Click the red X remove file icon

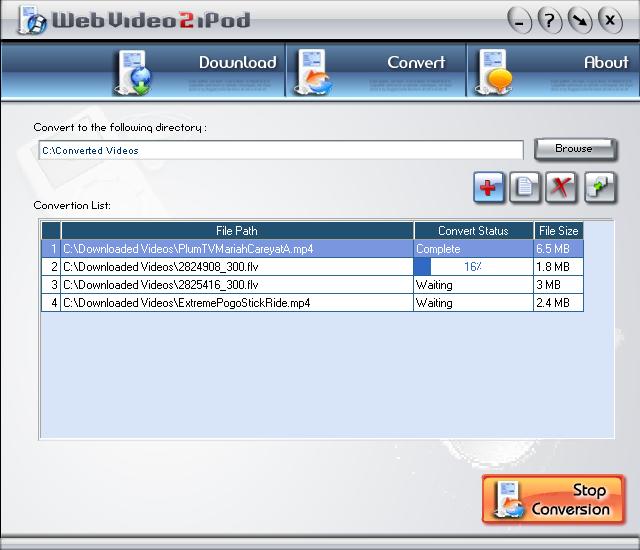click(x=561, y=188)
